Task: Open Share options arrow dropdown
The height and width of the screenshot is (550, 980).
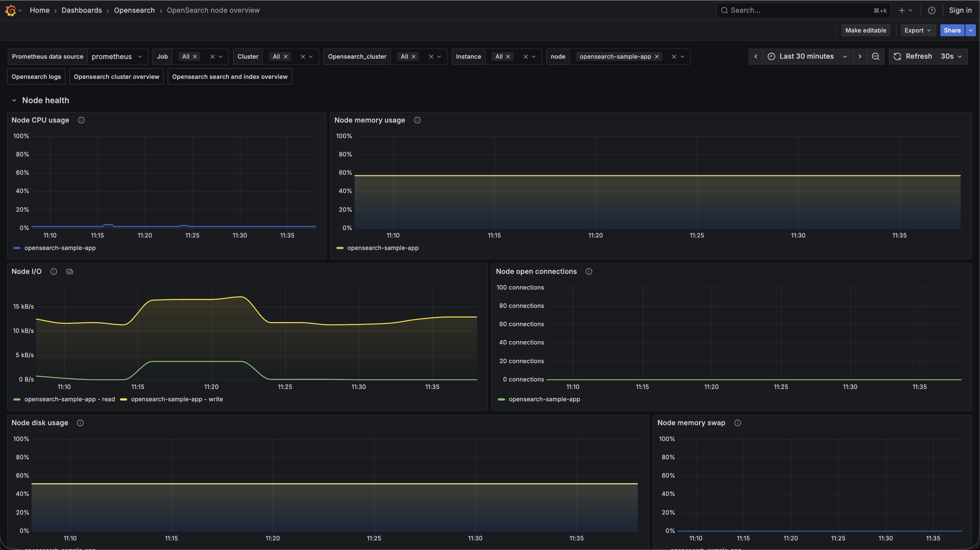Action: point(971,30)
